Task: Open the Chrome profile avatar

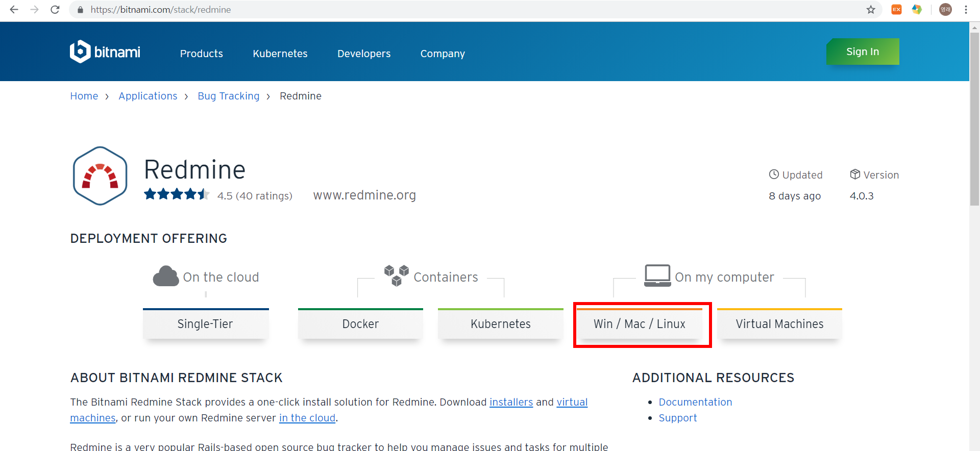Action: click(945, 10)
